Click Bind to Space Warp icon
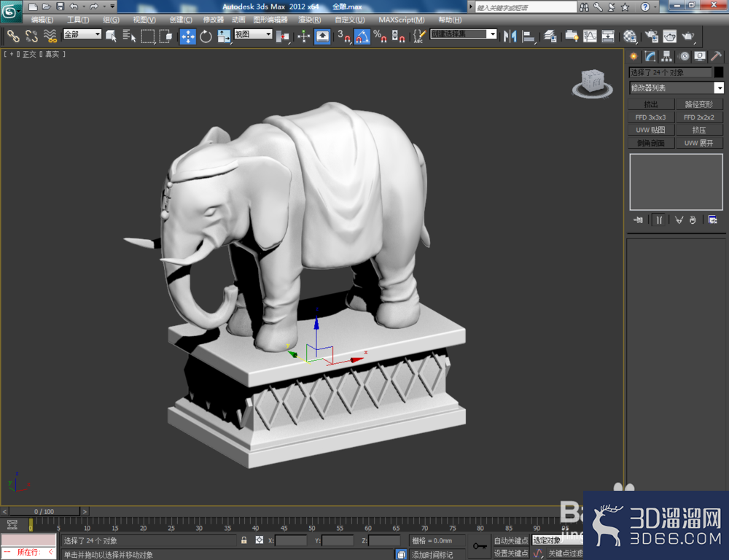This screenshot has height=560, width=729. pyautogui.click(x=50, y=36)
